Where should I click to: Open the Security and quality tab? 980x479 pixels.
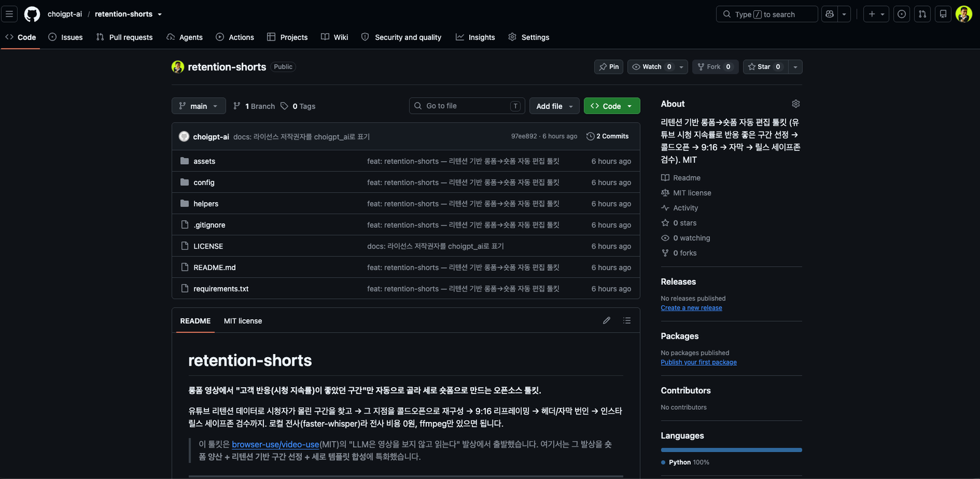coord(401,37)
